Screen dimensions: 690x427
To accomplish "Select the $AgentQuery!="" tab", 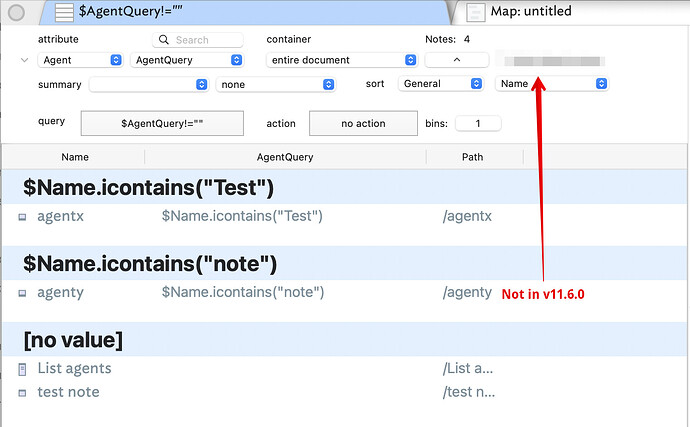I will tap(250, 12).
